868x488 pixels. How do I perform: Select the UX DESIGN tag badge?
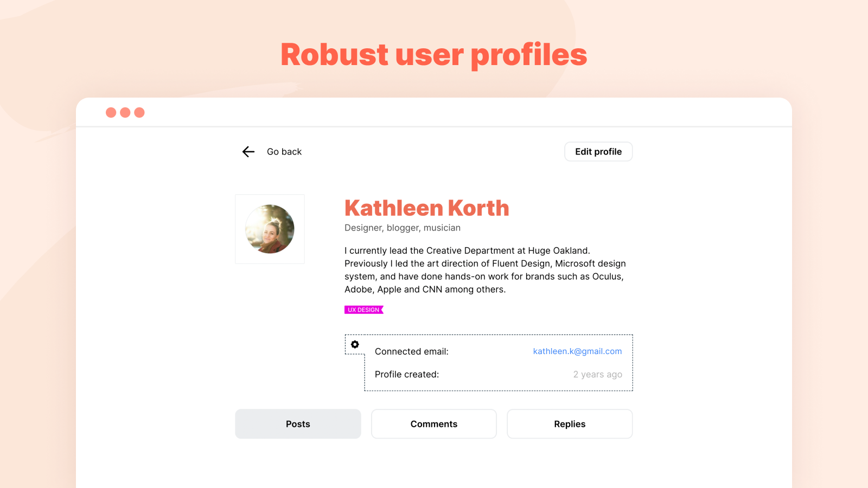(364, 310)
